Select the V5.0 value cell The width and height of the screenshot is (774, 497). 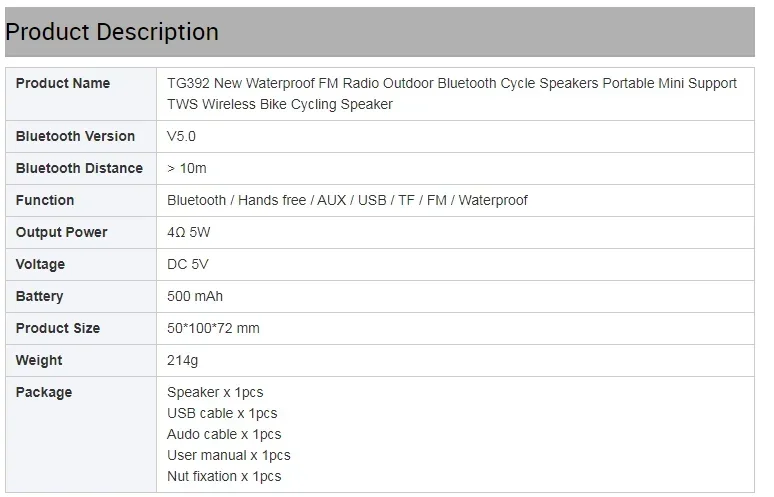coord(182,136)
